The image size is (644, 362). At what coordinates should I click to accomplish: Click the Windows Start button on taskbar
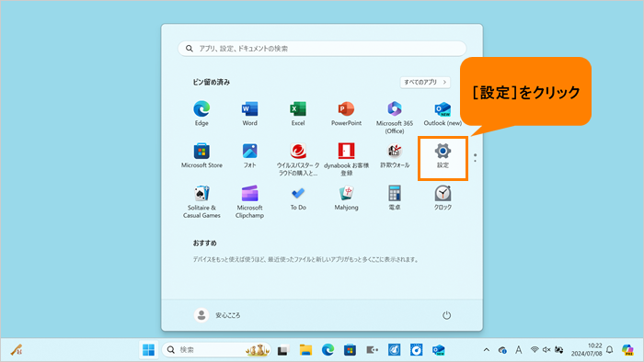point(148,350)
